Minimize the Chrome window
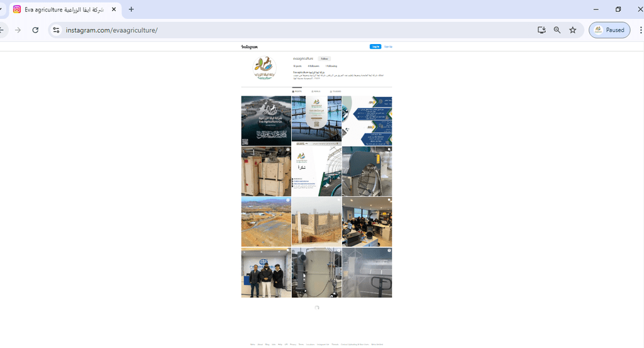 [596, 9]
